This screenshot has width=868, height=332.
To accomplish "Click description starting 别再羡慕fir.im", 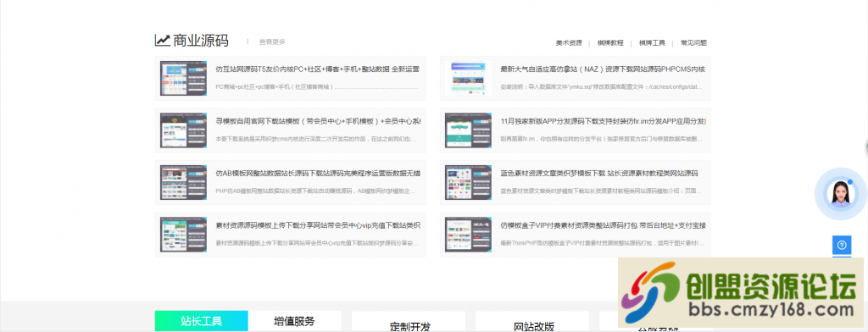I will click(x=602, y=139).
